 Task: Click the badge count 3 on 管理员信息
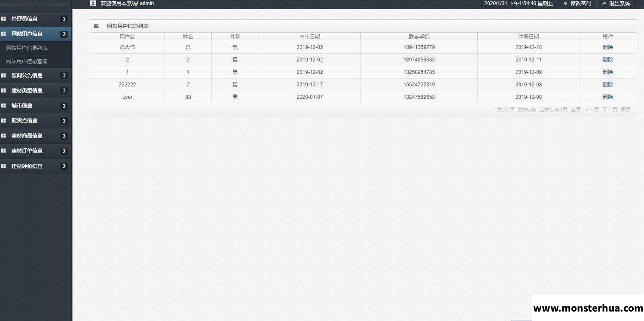(x=64, y=19)
